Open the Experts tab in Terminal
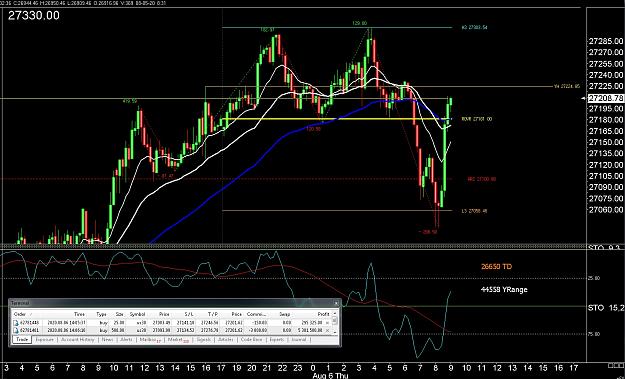The image size is (625, 379). [x=277, y=340]
